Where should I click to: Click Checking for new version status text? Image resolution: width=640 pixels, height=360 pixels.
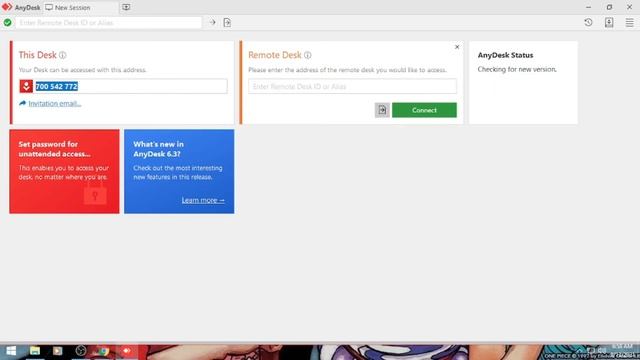click(517, 69)
